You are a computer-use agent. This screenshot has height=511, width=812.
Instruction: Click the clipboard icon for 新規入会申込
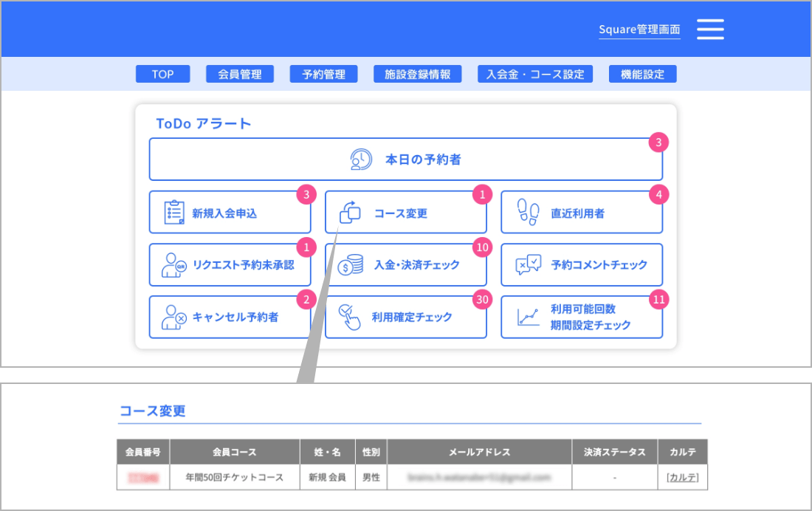point(174,213)
